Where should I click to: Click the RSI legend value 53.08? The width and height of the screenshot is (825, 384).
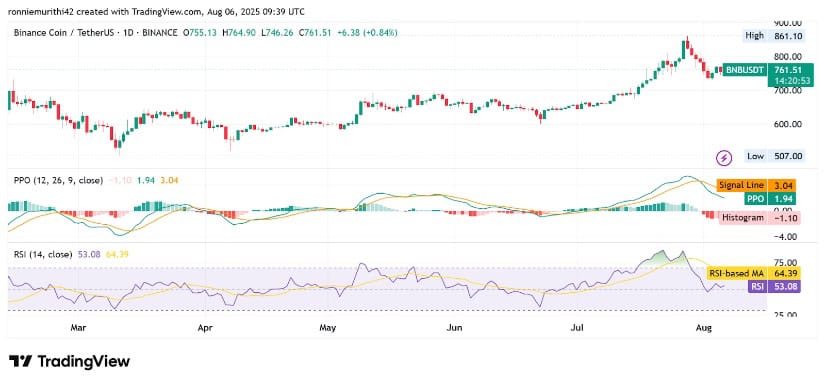click(88, 254)
